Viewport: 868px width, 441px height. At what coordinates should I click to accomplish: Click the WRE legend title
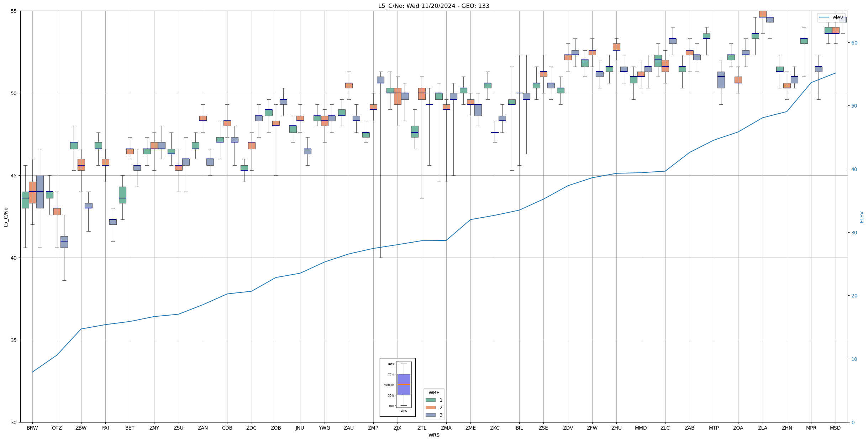tap(433, 393)
